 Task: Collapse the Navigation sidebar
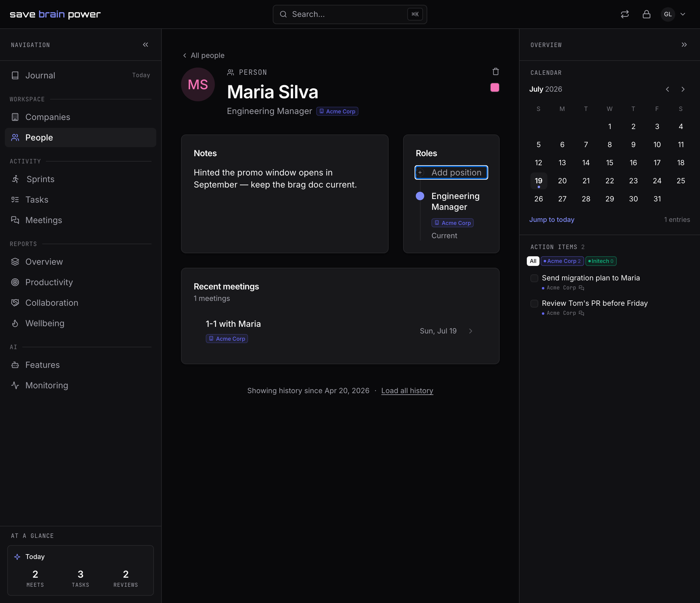(x=145, y=45)
